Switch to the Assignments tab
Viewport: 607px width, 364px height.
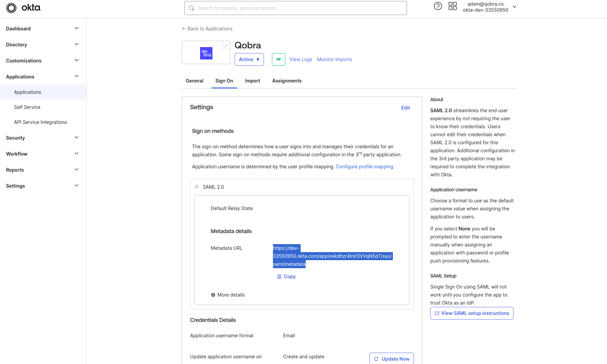[287, 81]
